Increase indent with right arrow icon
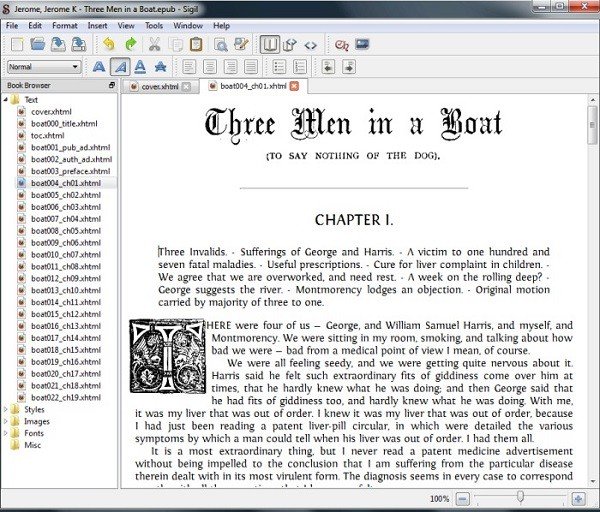Screen dimensions: 600x512 click(349, 67)
